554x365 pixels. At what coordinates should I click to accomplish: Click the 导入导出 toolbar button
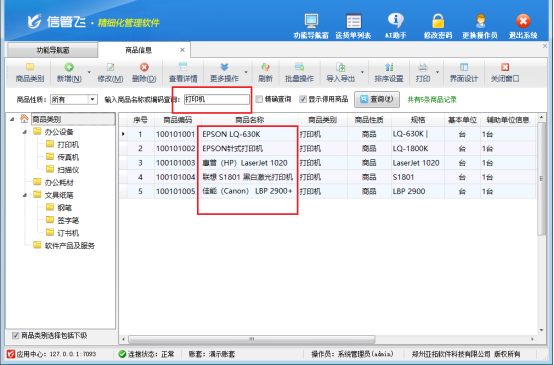[340, 73]
